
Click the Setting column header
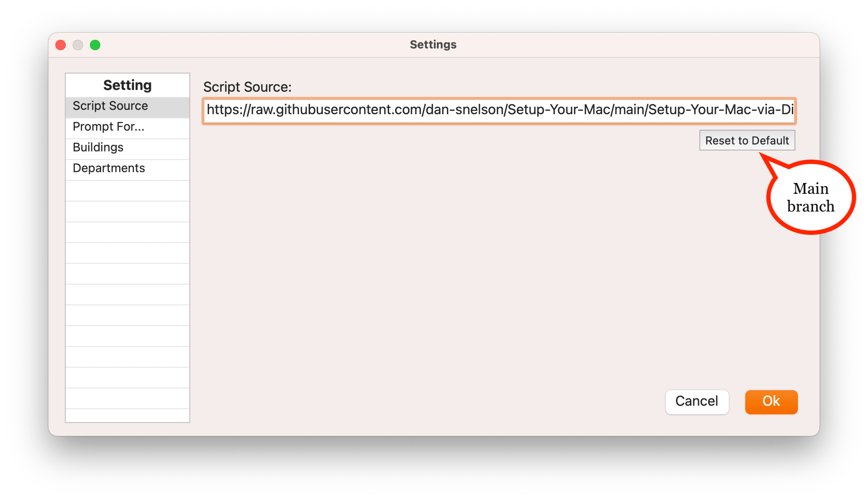128,85
